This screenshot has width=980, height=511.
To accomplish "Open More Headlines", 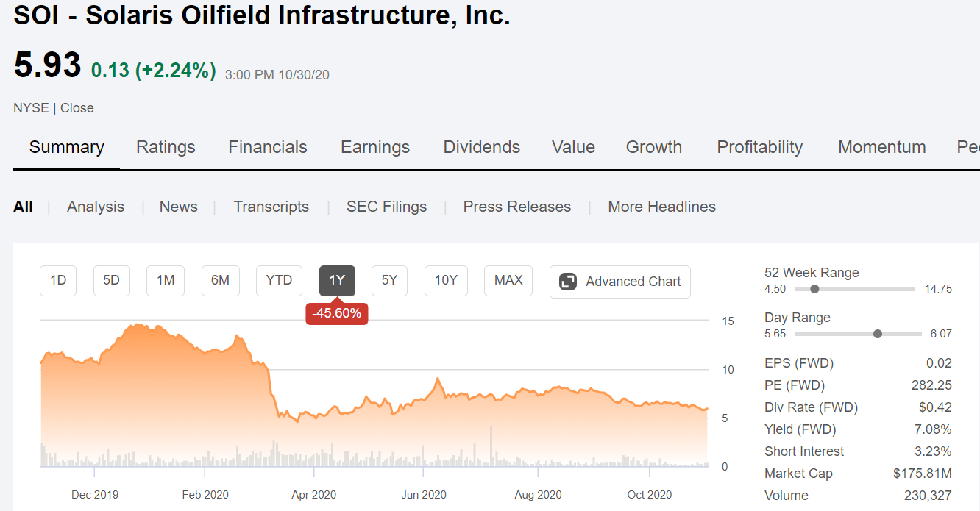I will [661, 207].
